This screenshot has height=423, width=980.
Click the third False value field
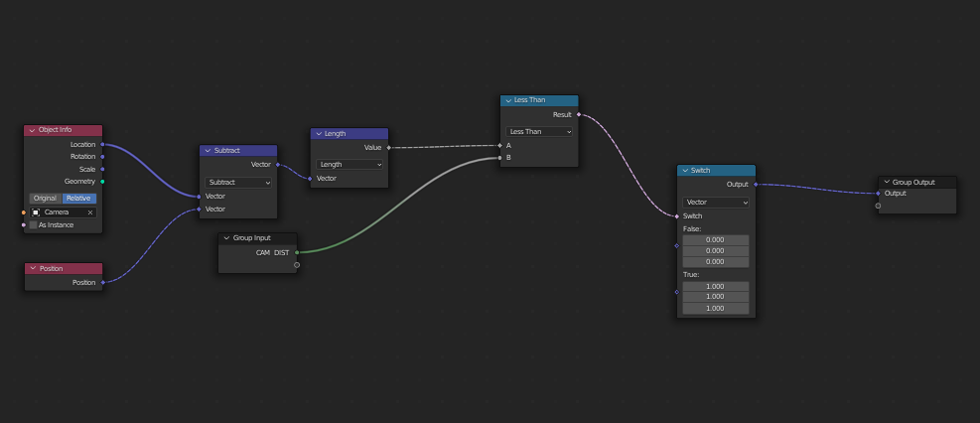click(x=716, y=262)
